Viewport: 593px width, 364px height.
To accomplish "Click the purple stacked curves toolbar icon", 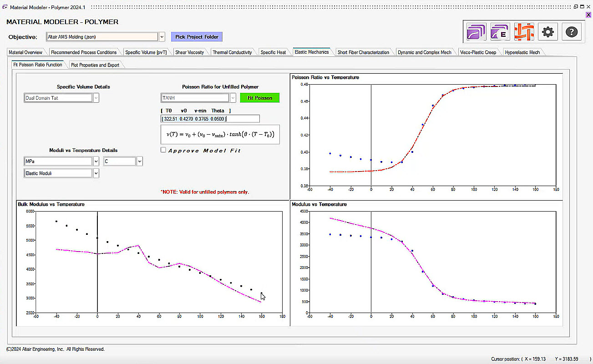I will click(x=476, y=32).
